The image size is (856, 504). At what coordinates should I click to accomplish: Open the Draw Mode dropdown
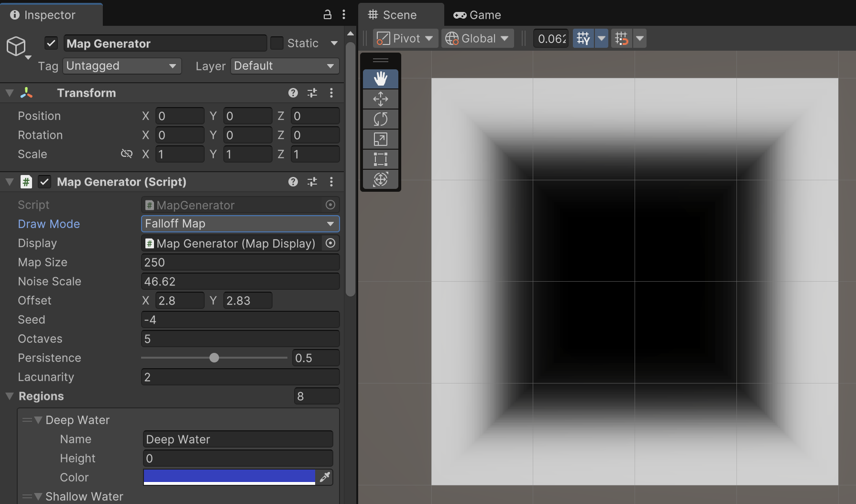[x=240, y=224]
